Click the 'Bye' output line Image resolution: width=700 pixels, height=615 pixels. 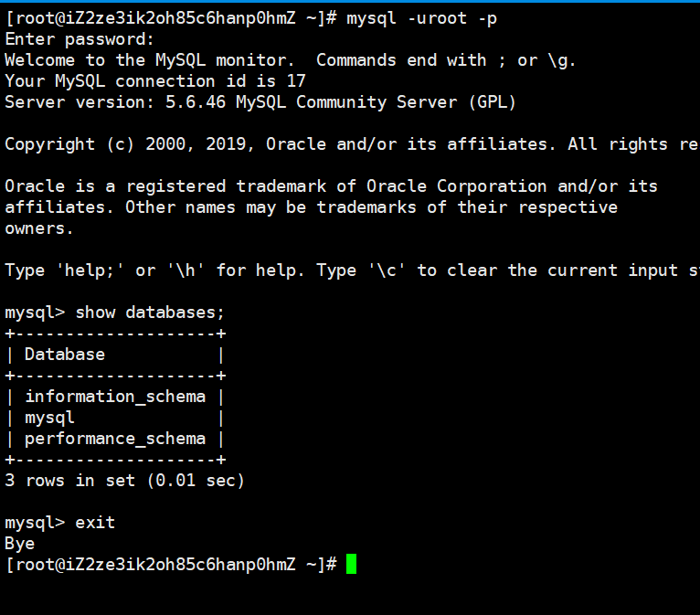19,544
